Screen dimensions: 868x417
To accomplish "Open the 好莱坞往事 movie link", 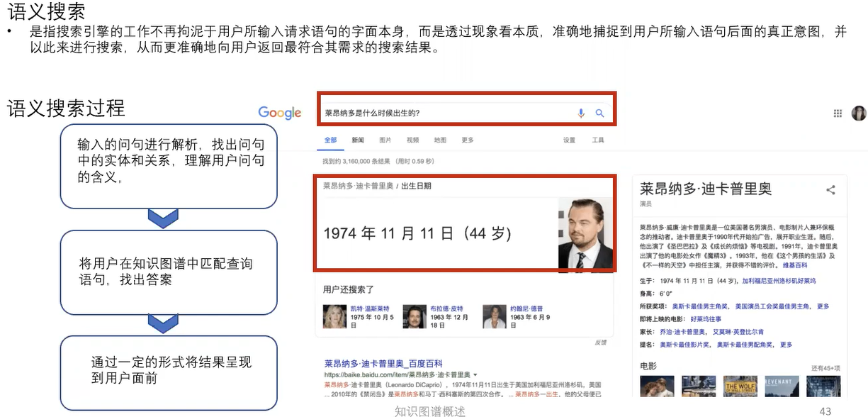I will [706, 319].
